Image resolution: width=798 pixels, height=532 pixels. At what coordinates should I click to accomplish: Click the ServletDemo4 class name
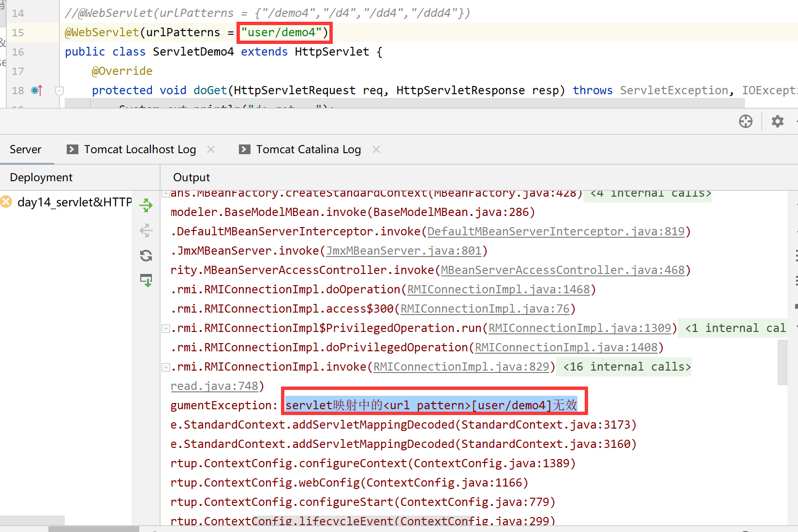pos(193,52)
